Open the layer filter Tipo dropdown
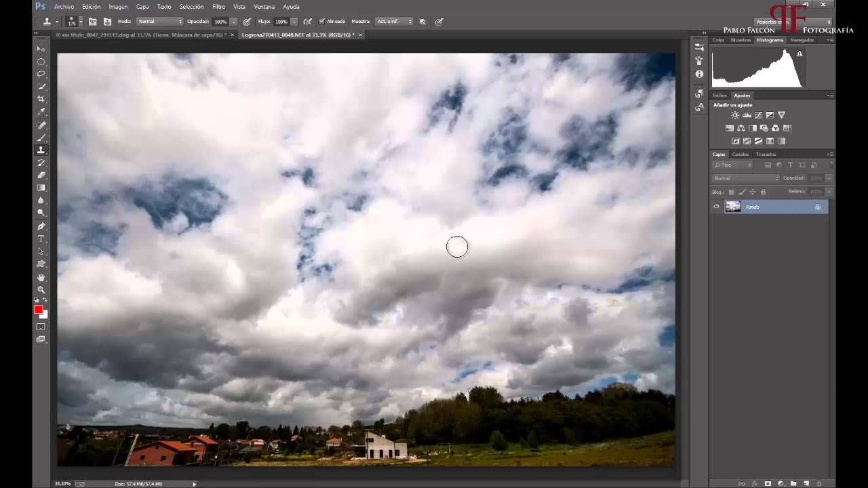The image size is (868, 488). coord(732,165)
